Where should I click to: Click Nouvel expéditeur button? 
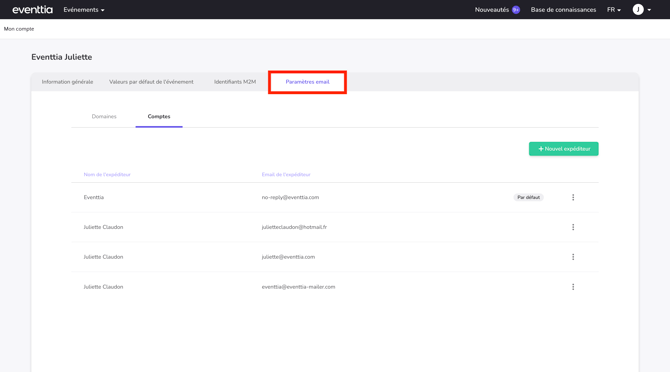point(564,149)
